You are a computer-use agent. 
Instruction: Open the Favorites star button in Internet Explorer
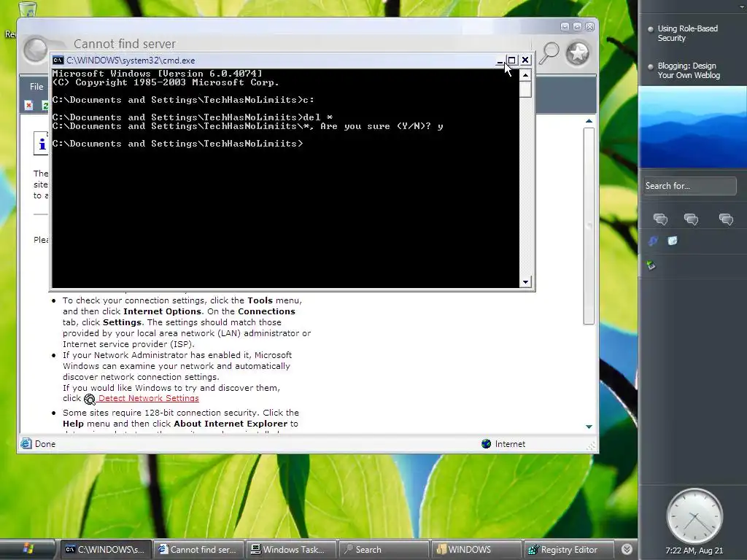(578, 52)
